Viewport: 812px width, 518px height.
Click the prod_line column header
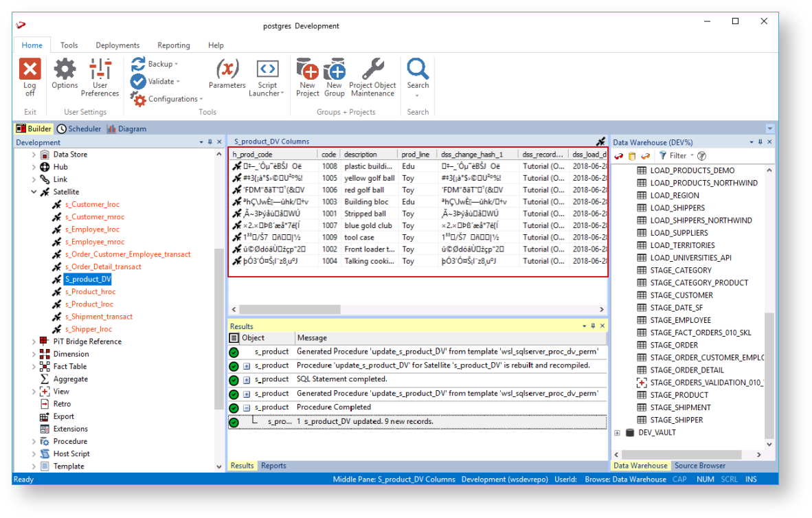[x=415, y=155]
